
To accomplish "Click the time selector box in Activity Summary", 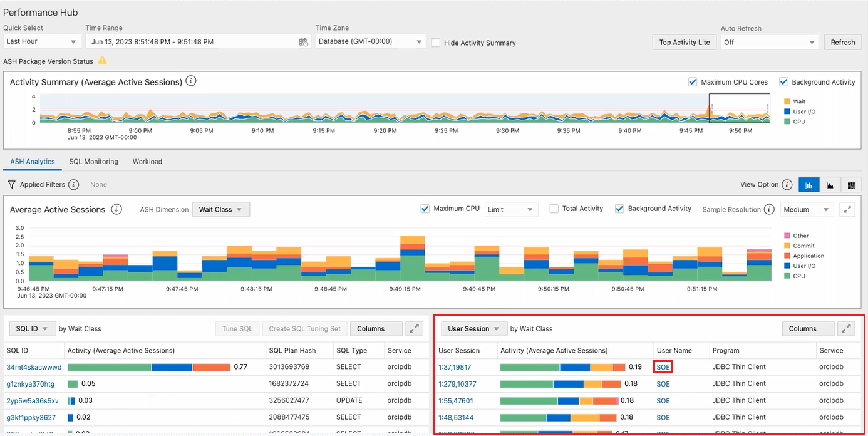I will pyautogui.click(x=739, y=108).
